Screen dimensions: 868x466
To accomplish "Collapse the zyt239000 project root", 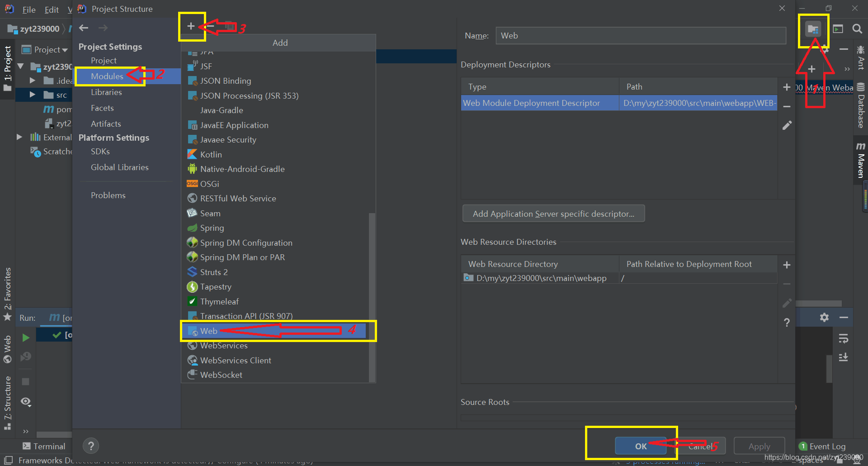I will (x=20, y=67).
